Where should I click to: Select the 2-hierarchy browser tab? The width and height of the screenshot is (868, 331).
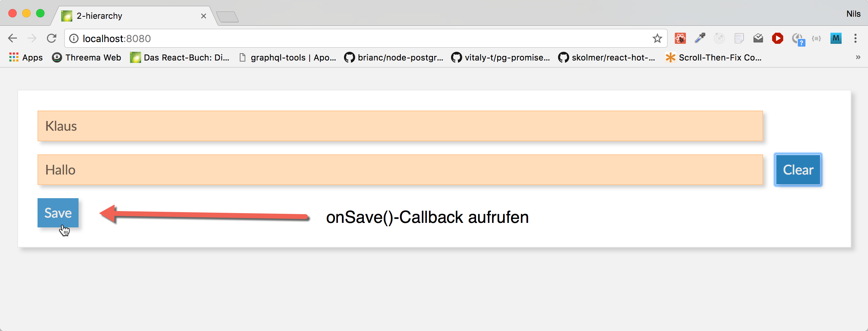[134, 16]
